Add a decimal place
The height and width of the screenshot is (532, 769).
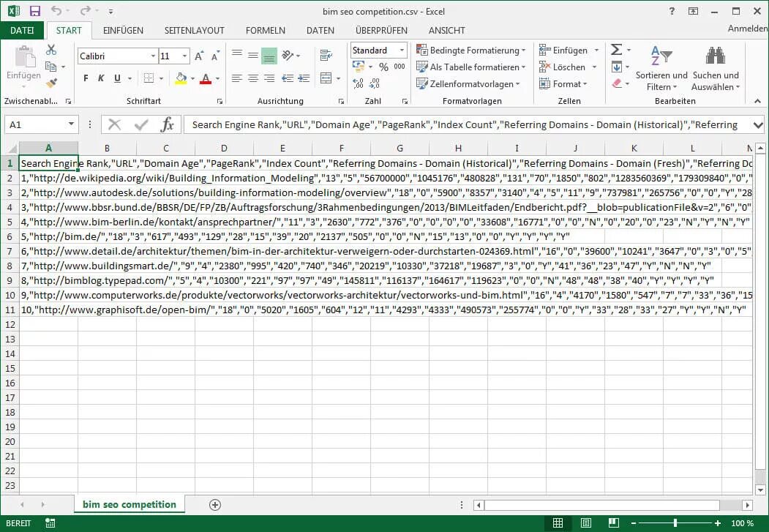(x=359, y=83)
